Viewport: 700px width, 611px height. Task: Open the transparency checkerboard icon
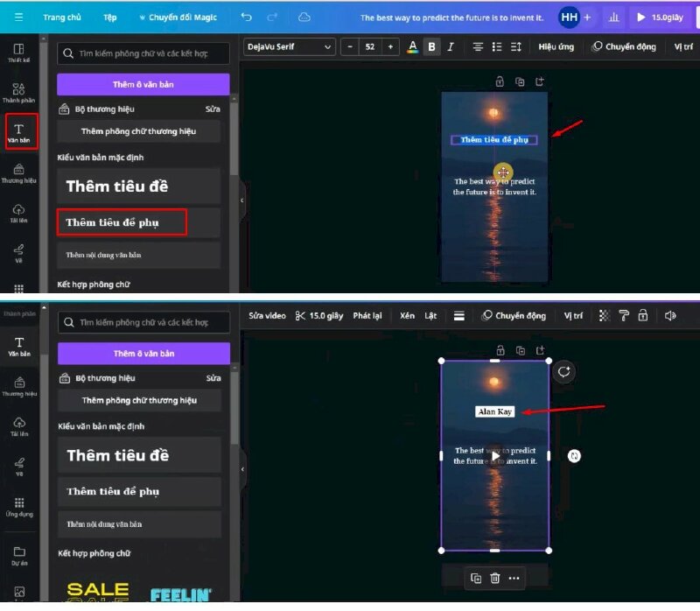[602, 316]
